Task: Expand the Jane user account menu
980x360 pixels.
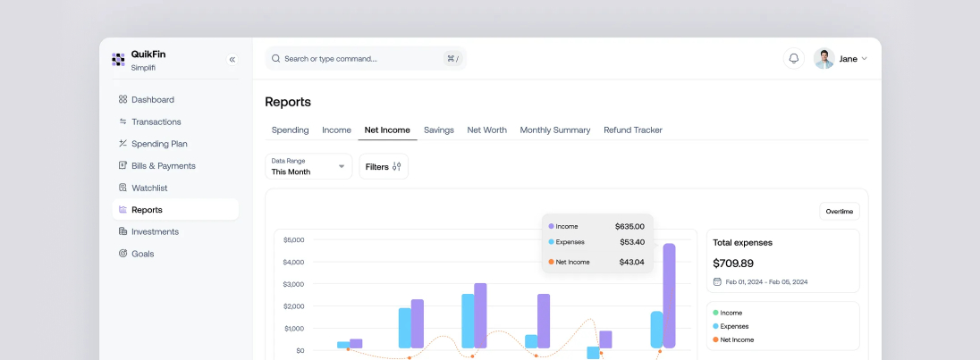Action: [841, 59]
